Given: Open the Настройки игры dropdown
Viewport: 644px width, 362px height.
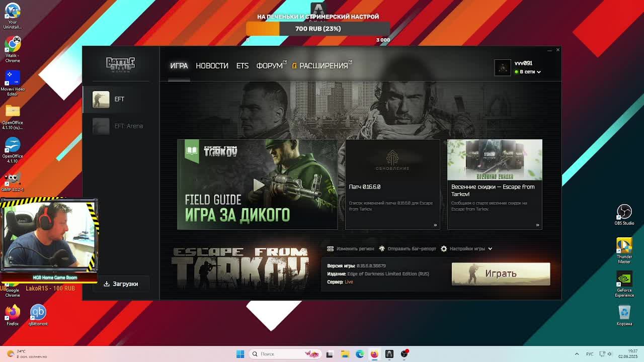Looking at the screenshot, I should coord(466,248).
